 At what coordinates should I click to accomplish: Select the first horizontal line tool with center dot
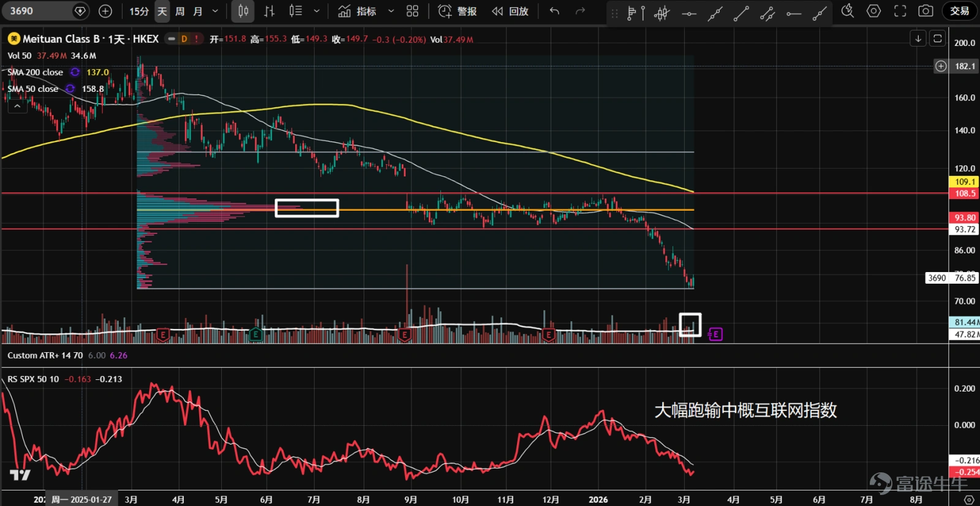pyautogui.click(x=689, y=13)
